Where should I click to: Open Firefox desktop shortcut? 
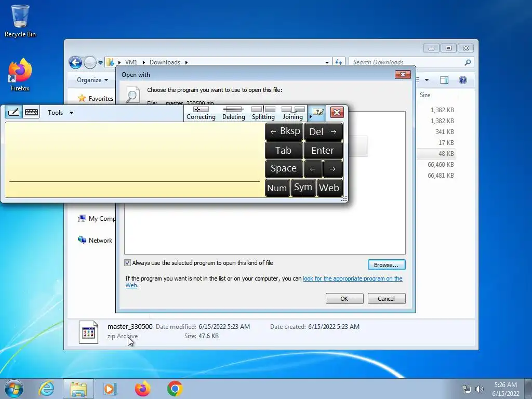(20, 75)
